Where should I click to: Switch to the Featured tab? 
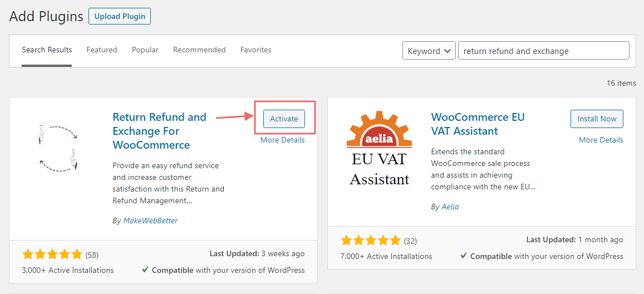pyautogui.click(x=102, y=50)
